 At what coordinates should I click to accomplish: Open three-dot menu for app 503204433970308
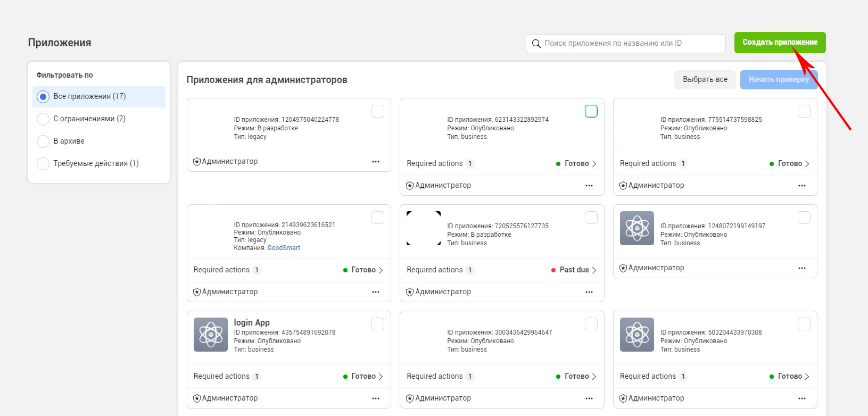802,398
